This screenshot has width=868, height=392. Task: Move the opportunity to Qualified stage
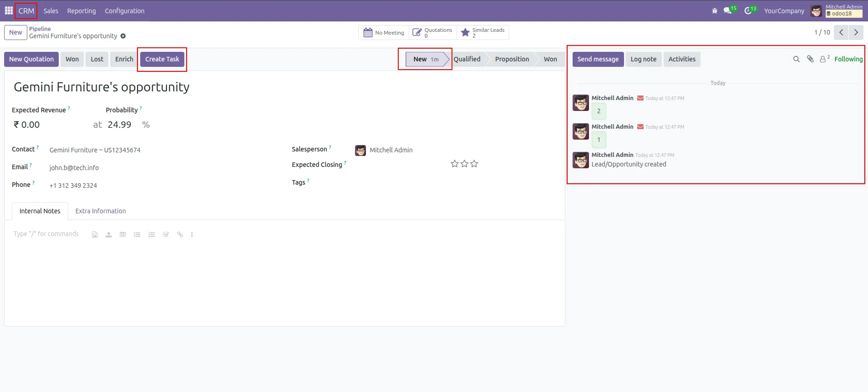tap(467, 59)
